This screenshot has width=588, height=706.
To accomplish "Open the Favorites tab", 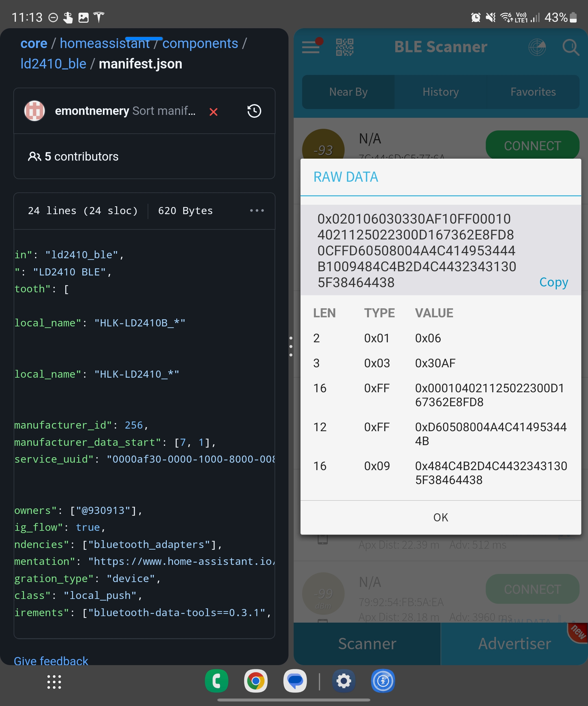I will click(x=533, y=92).
